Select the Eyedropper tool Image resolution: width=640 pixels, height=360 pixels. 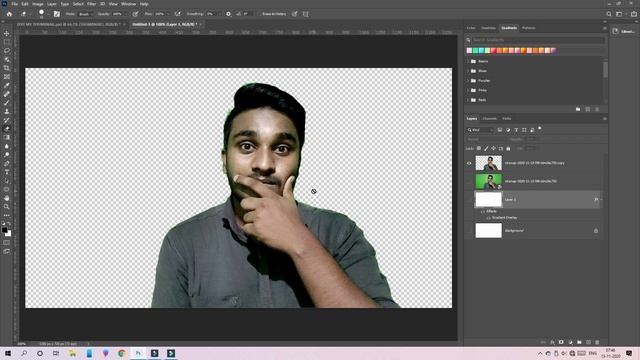[x=7, y=85]
